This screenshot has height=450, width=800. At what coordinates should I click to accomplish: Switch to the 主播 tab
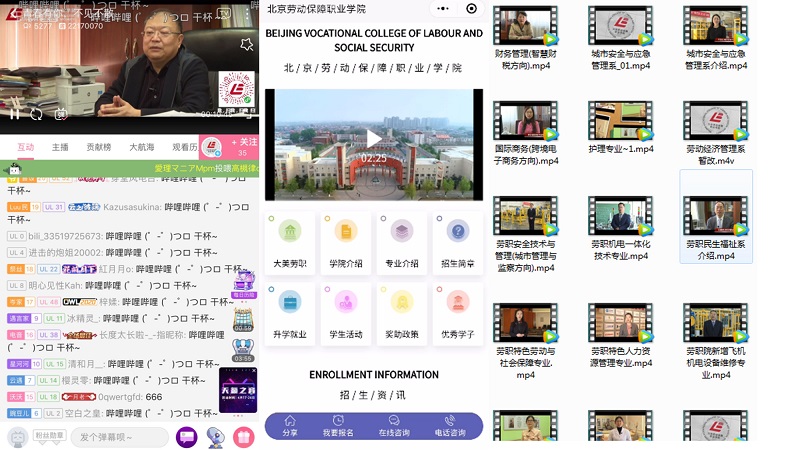click(60, 147)
